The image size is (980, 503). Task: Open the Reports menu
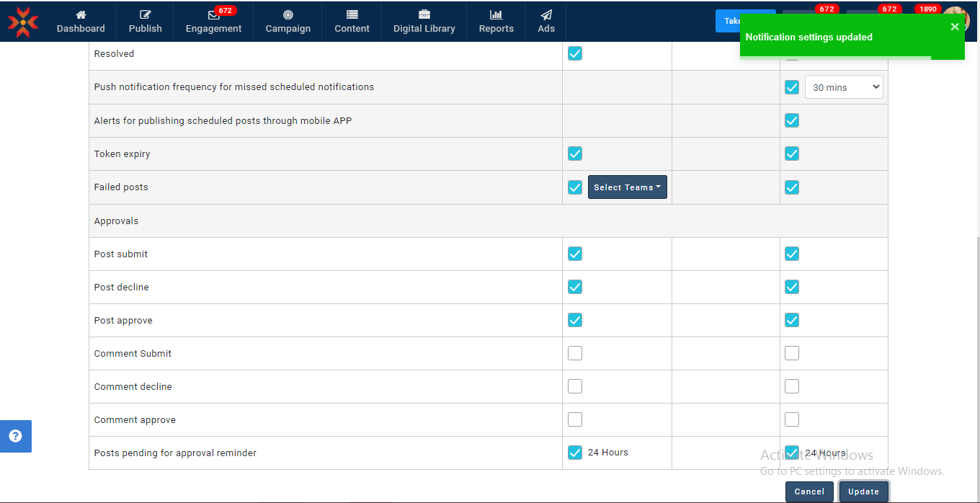click(x=496, y=22)
